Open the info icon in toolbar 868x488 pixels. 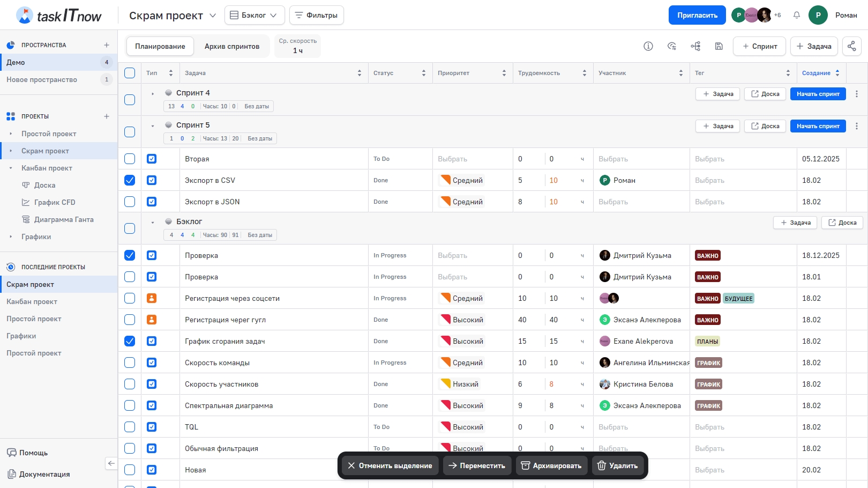point(648,46)
